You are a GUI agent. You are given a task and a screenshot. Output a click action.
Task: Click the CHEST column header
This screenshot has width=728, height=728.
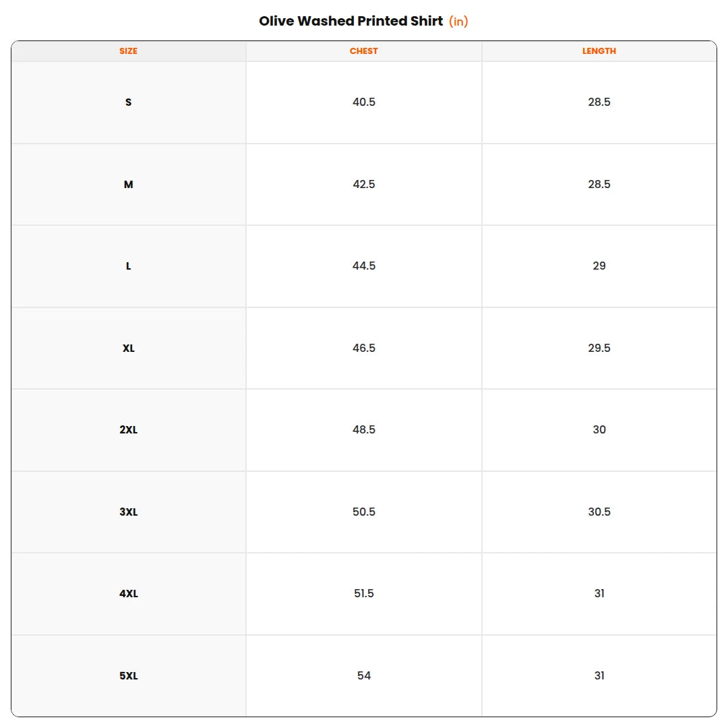(x=363, y=51)
